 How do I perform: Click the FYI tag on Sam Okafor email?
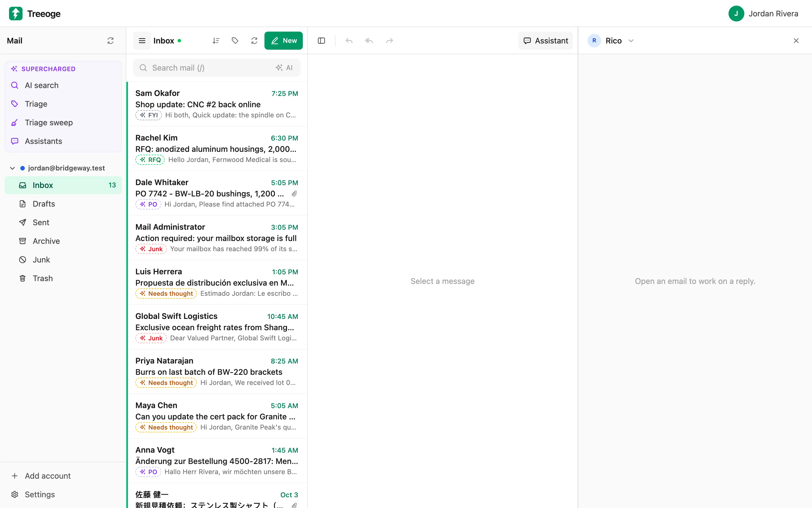(x=149, y=115)
